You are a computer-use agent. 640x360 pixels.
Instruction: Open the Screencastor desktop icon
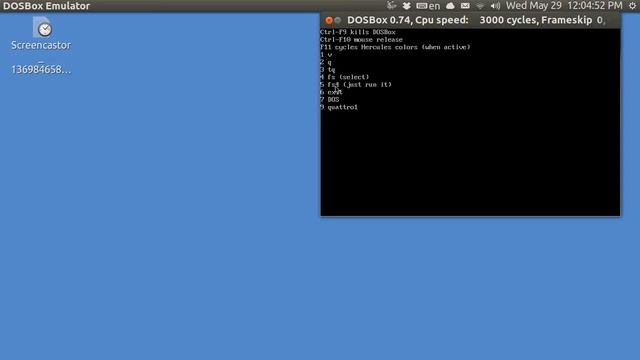tap(41, 33)
